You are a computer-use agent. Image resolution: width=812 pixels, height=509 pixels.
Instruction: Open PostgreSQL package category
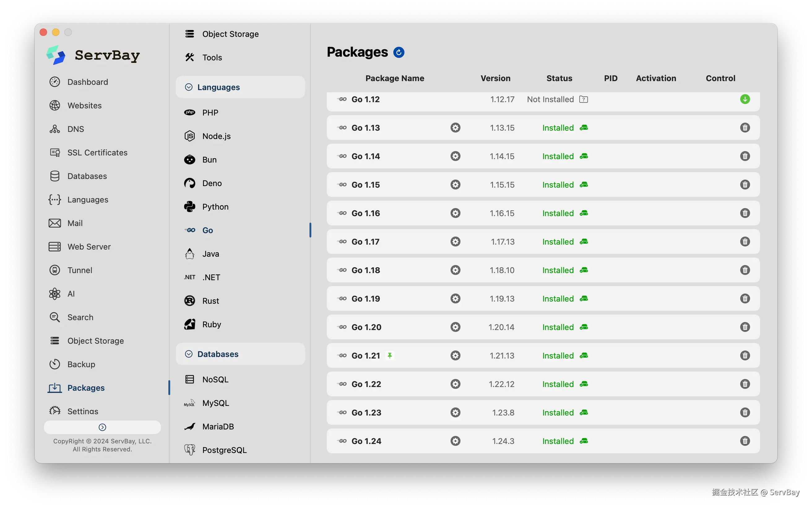coord(224,450)
